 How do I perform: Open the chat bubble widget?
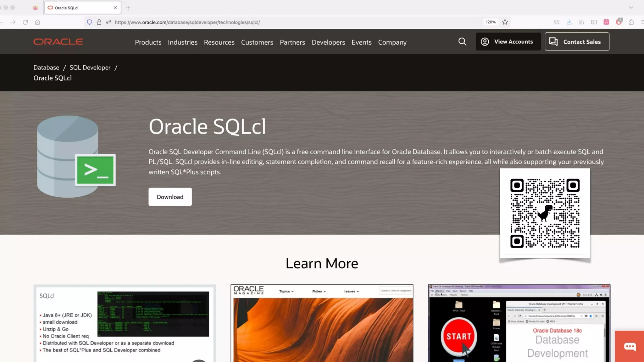coord(630,346)
